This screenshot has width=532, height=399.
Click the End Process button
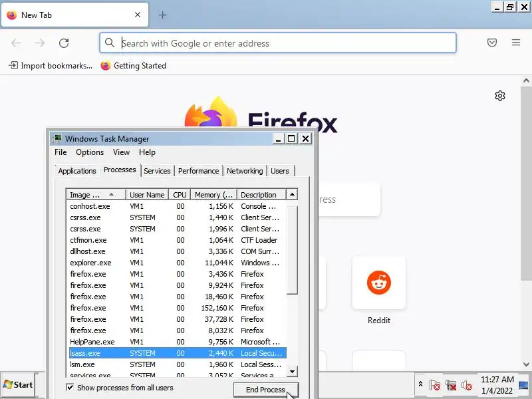[265, 390]
